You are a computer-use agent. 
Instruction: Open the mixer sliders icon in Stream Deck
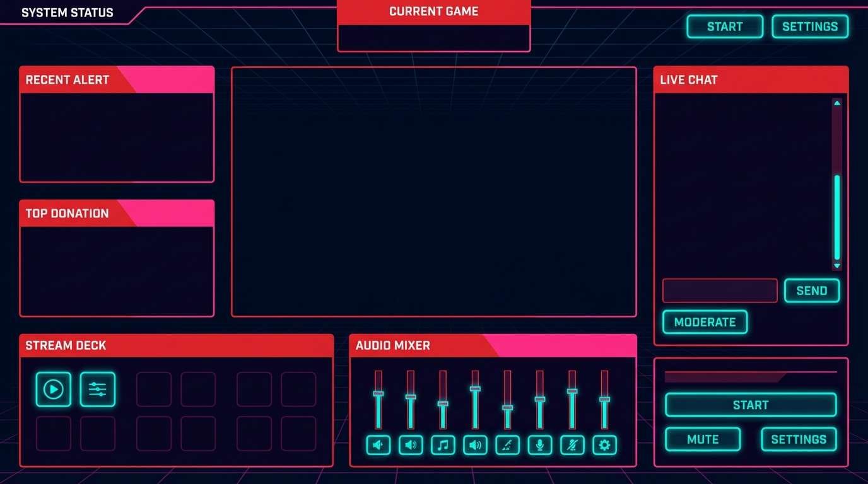[97, 389]
